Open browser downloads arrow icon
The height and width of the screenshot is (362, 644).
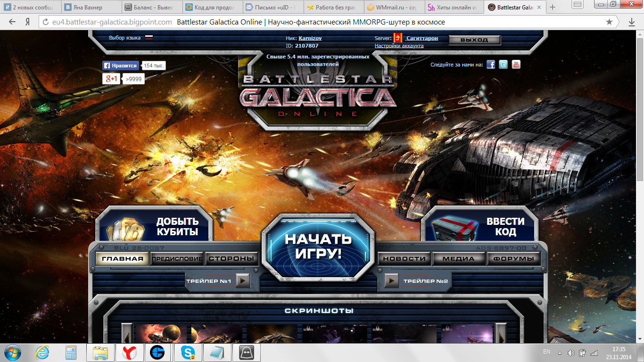(632, 22)
